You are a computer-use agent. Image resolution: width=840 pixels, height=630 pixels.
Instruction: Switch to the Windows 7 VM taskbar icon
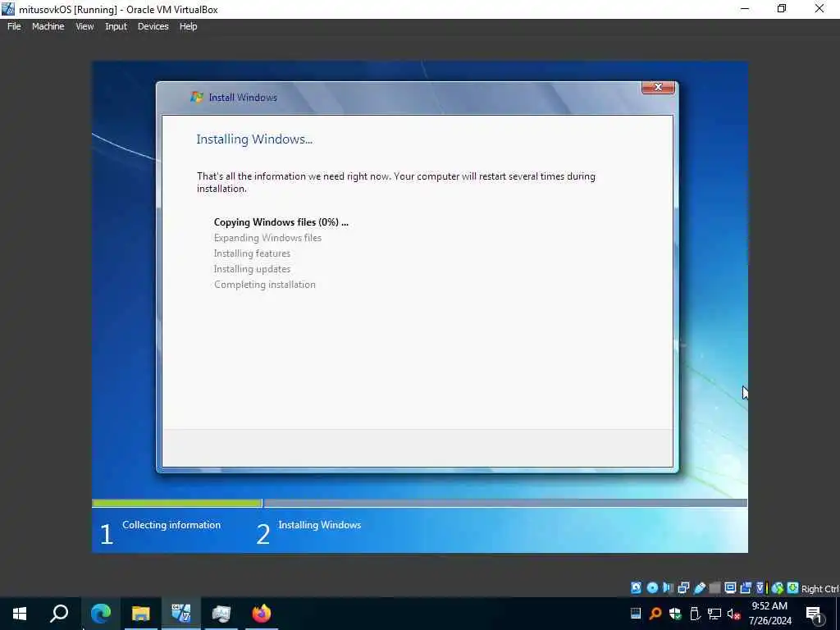[181, 614]
